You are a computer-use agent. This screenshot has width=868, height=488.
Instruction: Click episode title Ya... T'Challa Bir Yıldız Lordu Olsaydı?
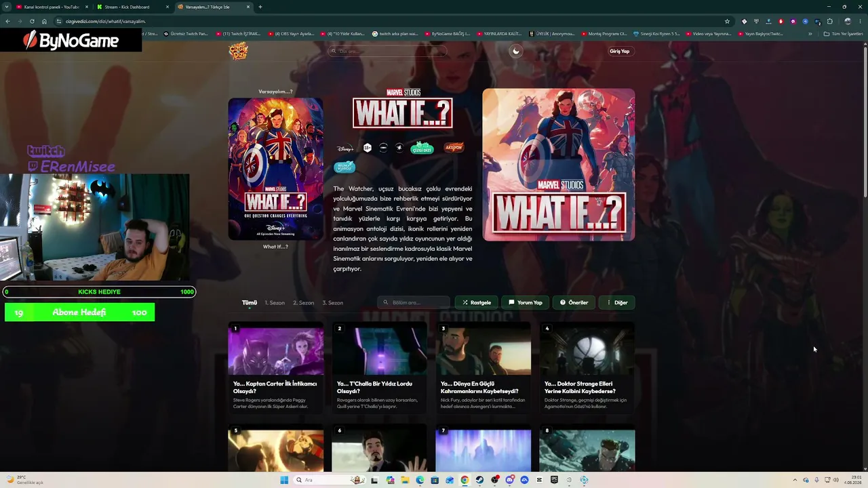pyautogui.click(x=374, y=388)
